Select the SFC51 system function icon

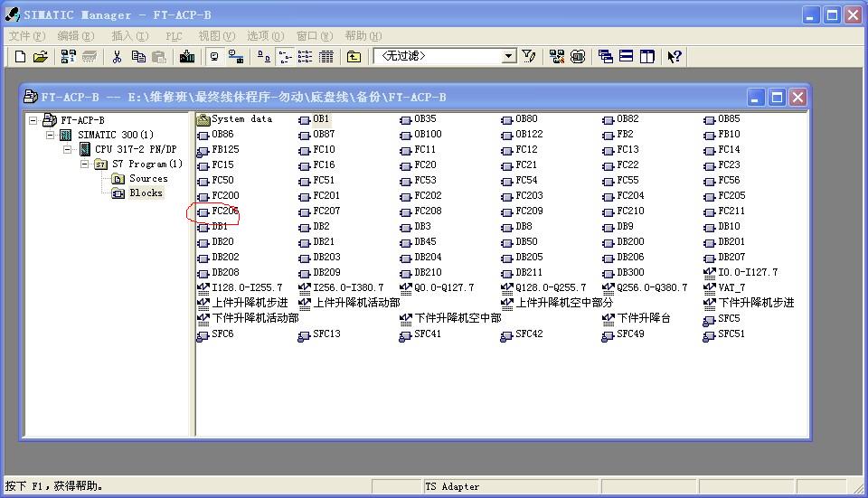click(x=709, y=335)
